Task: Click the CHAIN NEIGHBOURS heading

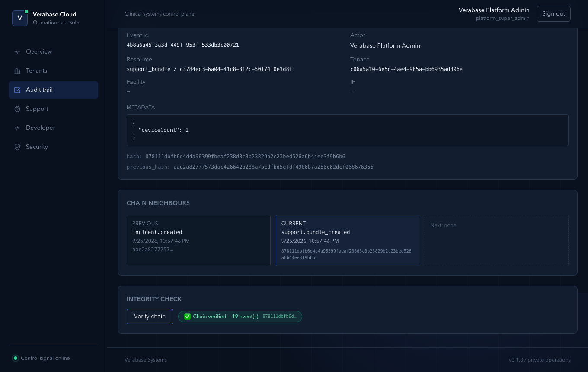Action: [x=158, y=203]
